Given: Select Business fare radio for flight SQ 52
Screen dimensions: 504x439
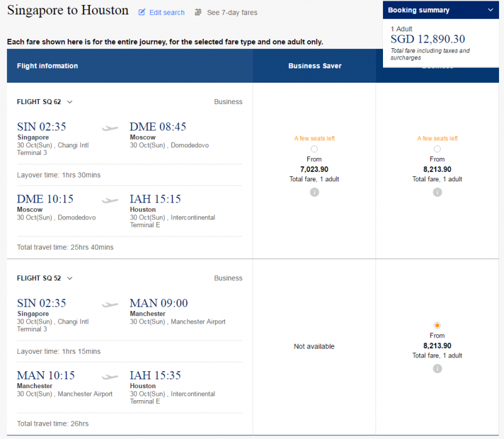Looking at the screenshot, I should [437, 325].
